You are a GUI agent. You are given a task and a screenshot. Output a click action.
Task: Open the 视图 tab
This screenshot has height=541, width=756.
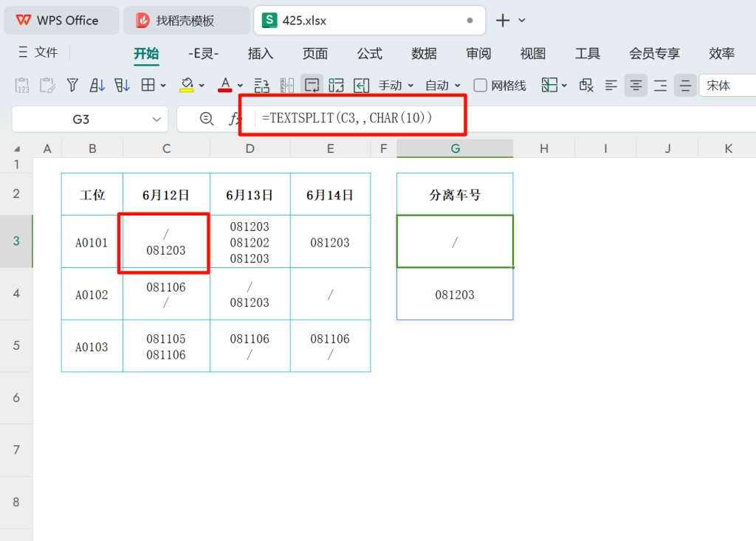pos(533,54)
